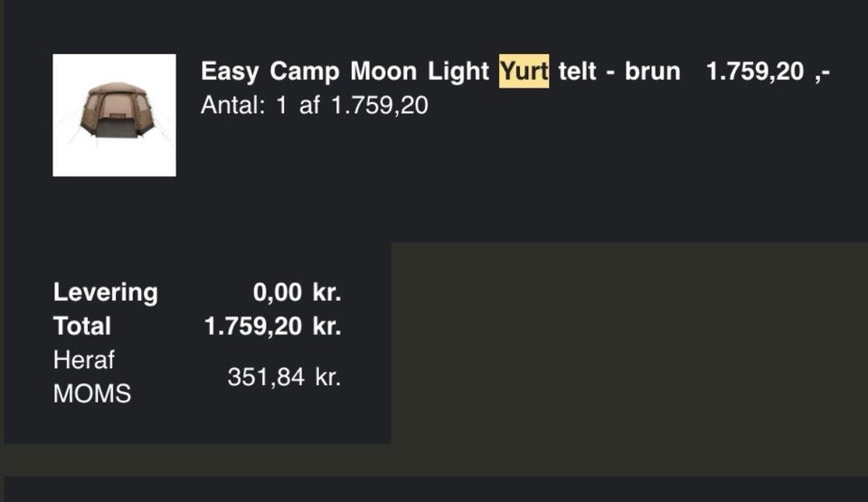Click the delivery cost "0,00 kr."
Image resolution: width=868 pixels, height=502 pixels.
pos(297,293)
